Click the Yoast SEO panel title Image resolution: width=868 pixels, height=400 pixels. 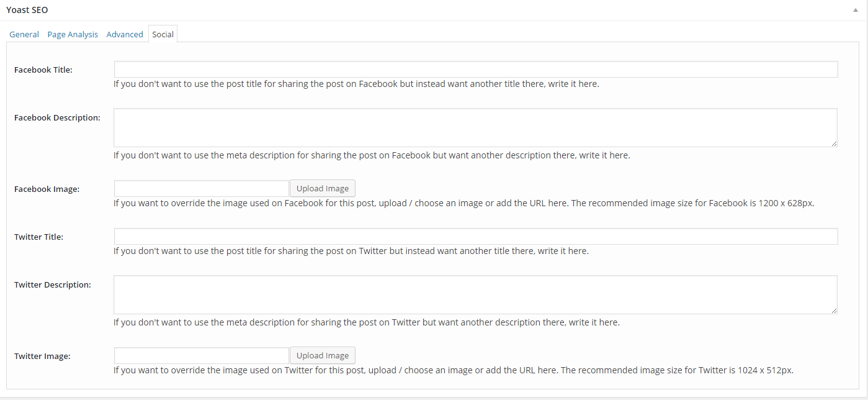(27, 9)
